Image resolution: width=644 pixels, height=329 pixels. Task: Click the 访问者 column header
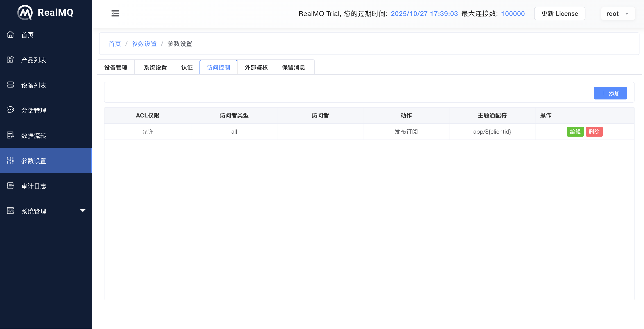320,115
